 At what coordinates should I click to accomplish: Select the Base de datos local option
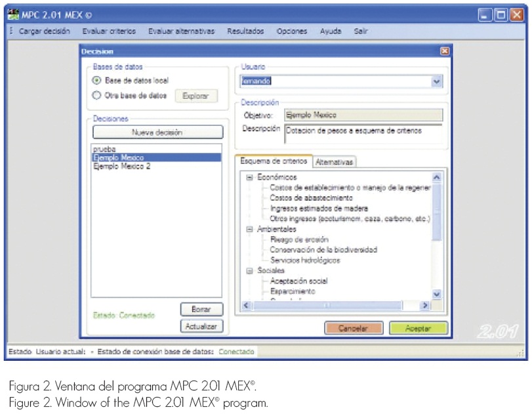tap(97, 81)
